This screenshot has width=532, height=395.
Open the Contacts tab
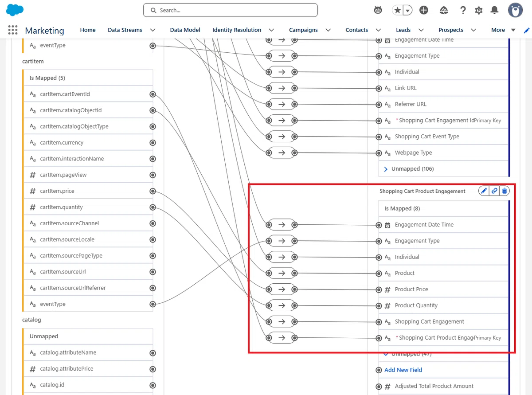[357, 30]
